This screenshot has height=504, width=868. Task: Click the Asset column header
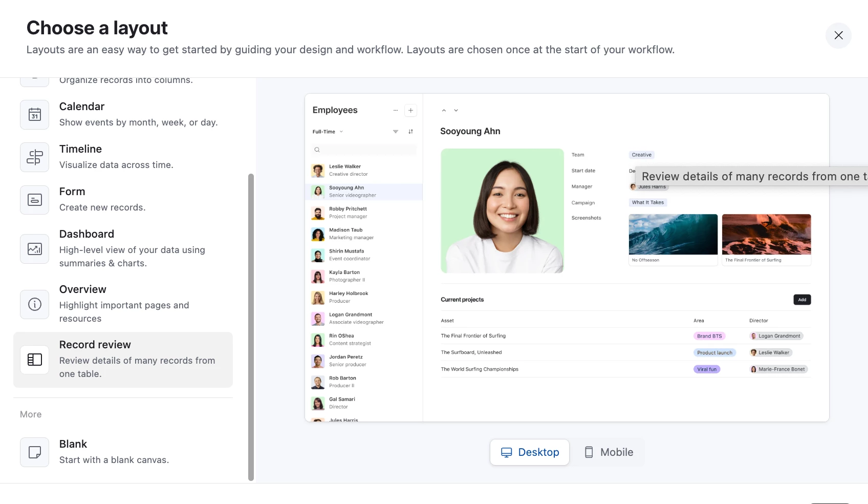(x=447, y=321)
